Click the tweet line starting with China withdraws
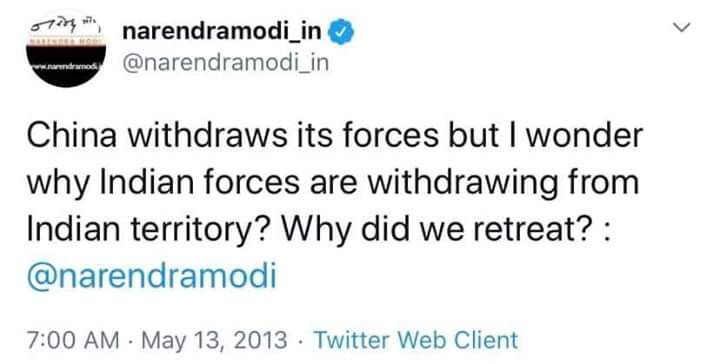 coord(334,135)
